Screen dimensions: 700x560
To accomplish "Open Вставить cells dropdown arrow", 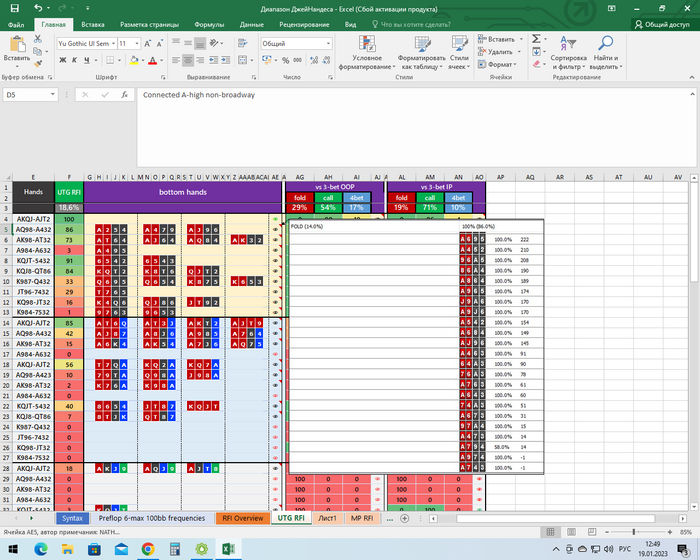I will [521, 39].
